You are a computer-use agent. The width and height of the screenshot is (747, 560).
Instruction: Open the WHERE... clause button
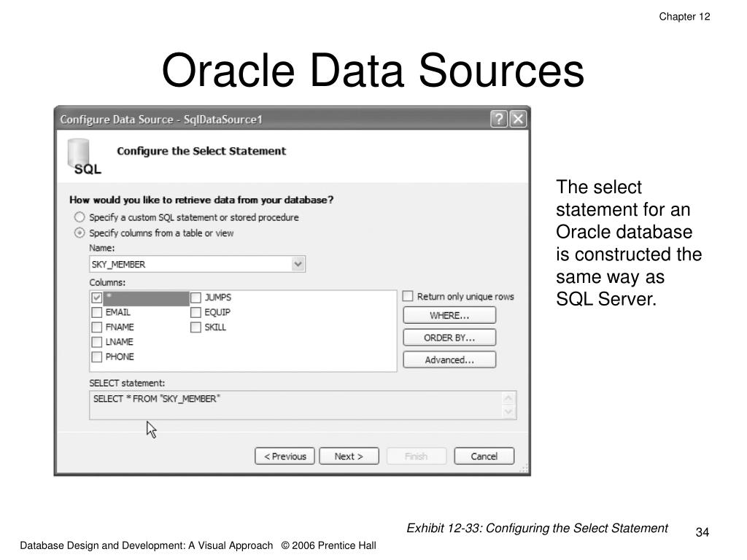click(x=449, y=315)
